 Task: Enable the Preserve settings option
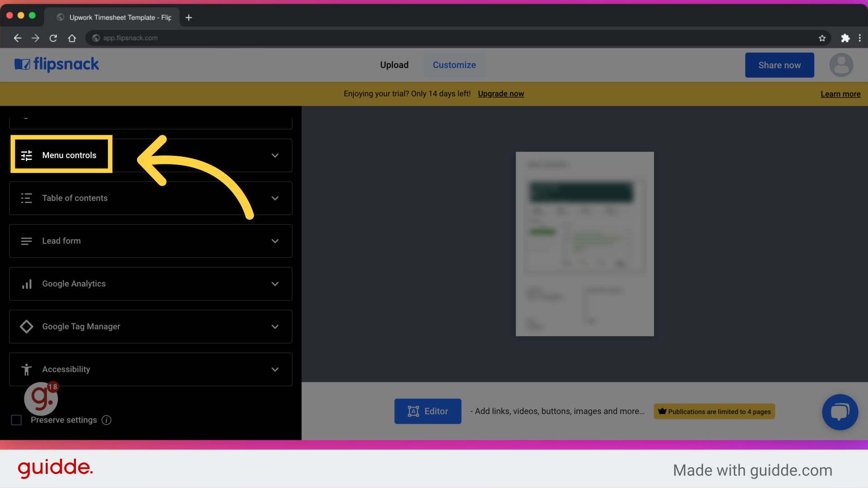[17, 419]
